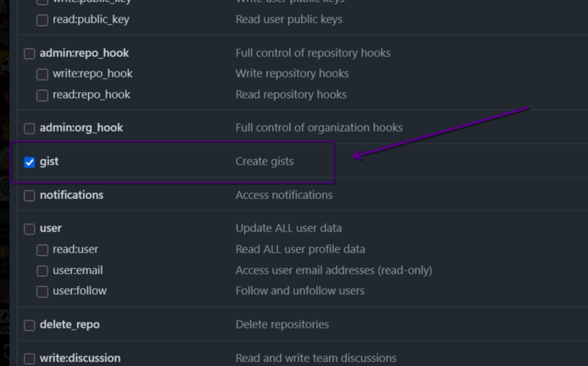Select the admin:org_hook checkbox

click(x=29, y=128)
